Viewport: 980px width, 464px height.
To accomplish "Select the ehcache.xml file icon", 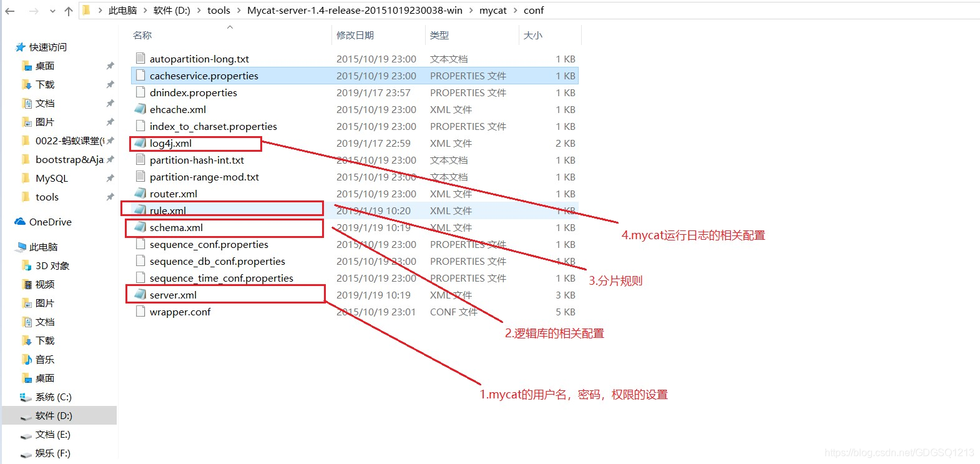I will (140, 109).
